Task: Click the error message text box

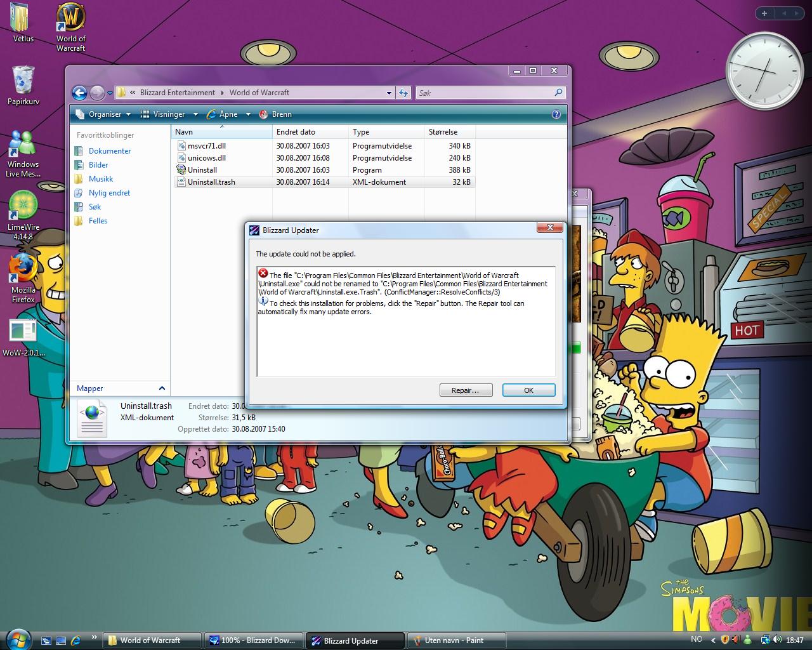Action: (x=406, y=322)
